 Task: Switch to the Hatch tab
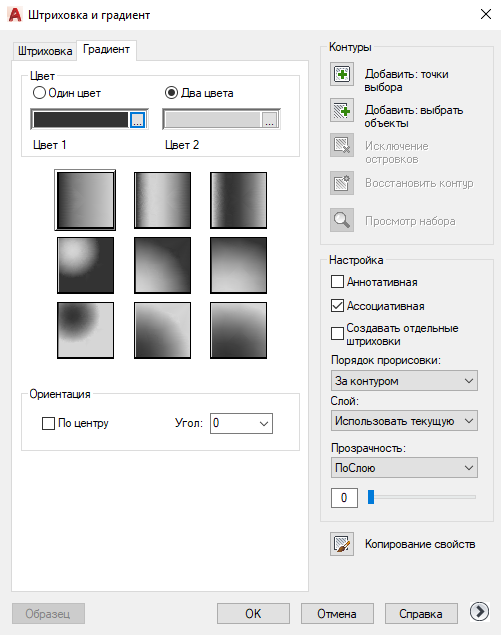click(45, 51)
